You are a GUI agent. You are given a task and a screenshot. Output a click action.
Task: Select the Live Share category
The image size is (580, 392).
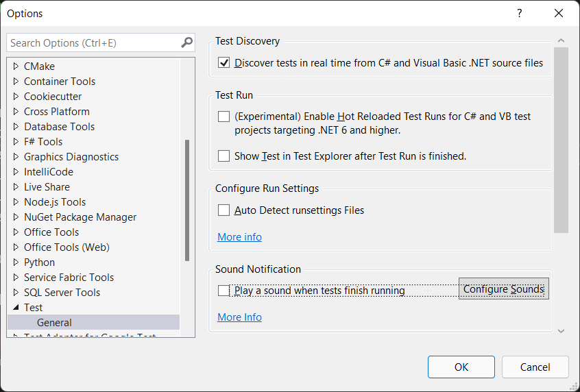click(47, 187)
